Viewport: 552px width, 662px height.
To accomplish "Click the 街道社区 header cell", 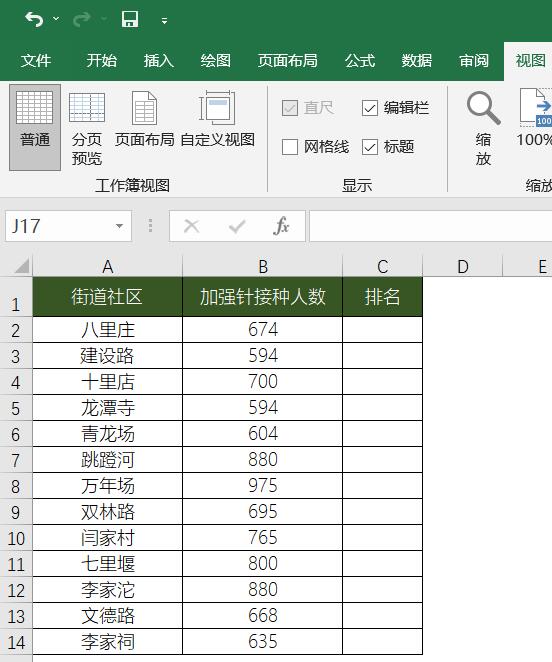I will (x=108, y=297).
